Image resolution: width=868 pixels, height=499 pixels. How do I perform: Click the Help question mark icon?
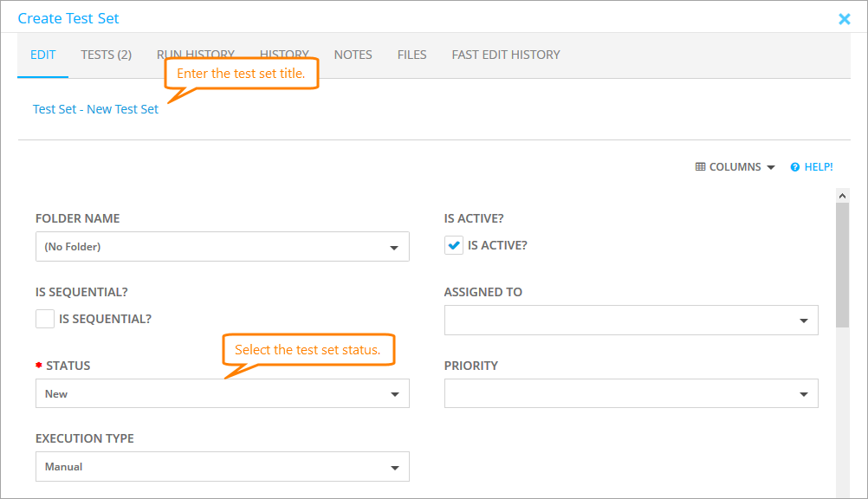(x=794, y=167)
